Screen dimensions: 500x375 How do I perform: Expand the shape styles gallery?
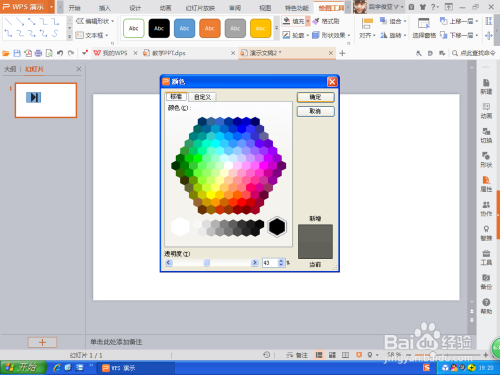click(276, 28)
